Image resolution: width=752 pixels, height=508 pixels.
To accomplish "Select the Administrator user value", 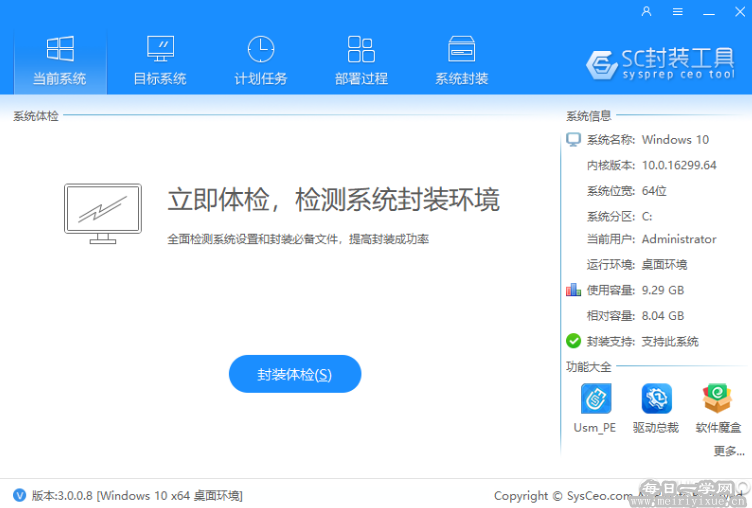I will [x=679, y=239].
